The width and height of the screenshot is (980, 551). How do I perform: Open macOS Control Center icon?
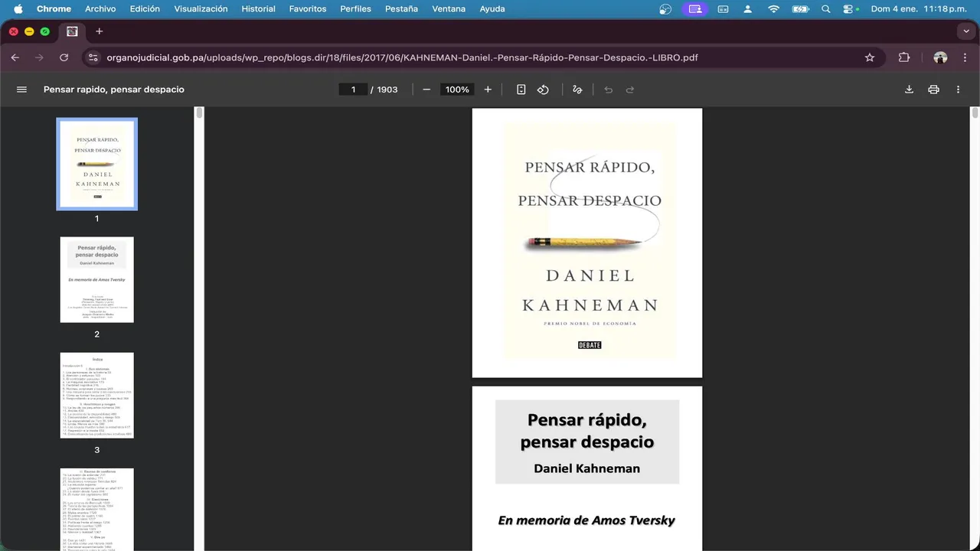click(850, 9)
